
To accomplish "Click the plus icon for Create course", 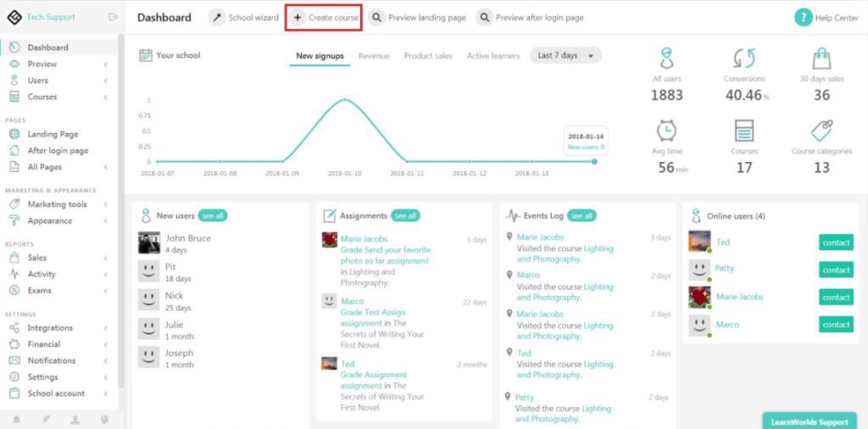I will 298,18.
